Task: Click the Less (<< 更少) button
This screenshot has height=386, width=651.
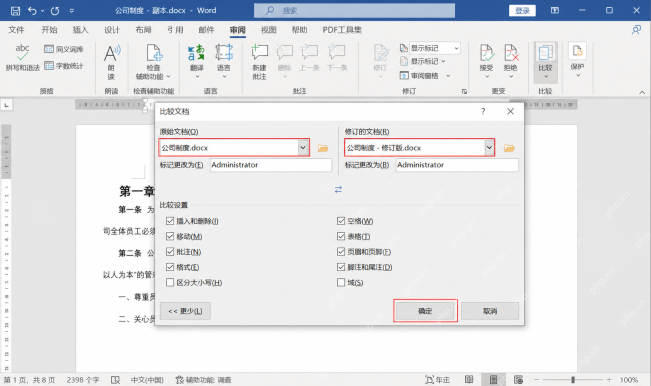Action: [x=185, y=311]
